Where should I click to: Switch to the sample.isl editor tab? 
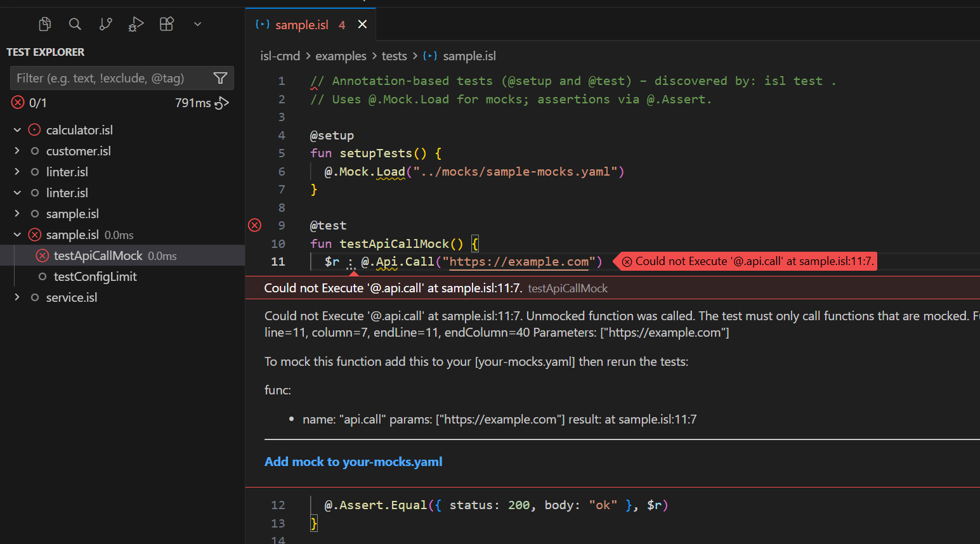coord(302,25)
